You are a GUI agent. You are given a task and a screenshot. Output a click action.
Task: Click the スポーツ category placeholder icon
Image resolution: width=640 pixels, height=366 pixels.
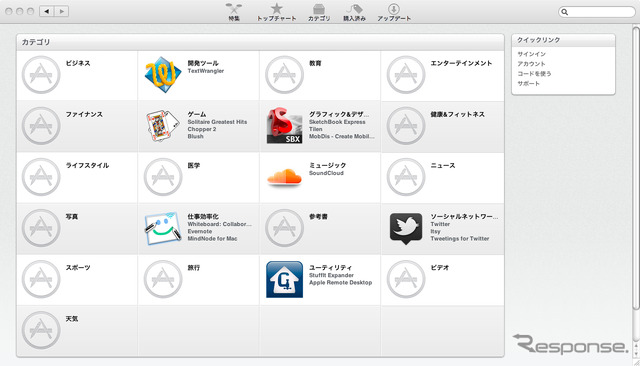tap(41, 279)
